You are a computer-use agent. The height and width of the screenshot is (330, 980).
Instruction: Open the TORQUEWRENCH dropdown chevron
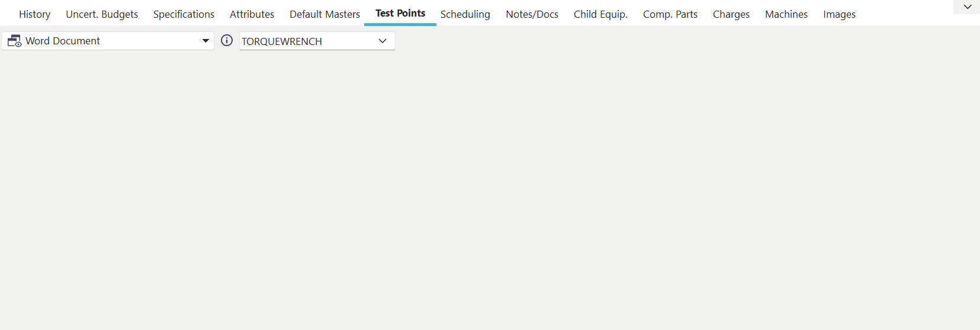(383, 41)
